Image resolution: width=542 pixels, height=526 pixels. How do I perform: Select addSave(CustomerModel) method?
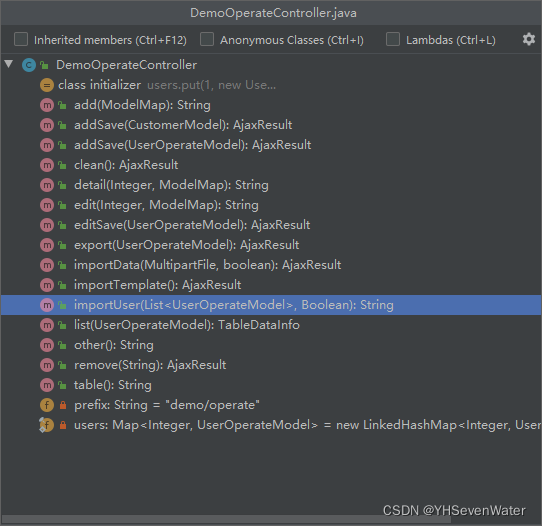[183, 125]
